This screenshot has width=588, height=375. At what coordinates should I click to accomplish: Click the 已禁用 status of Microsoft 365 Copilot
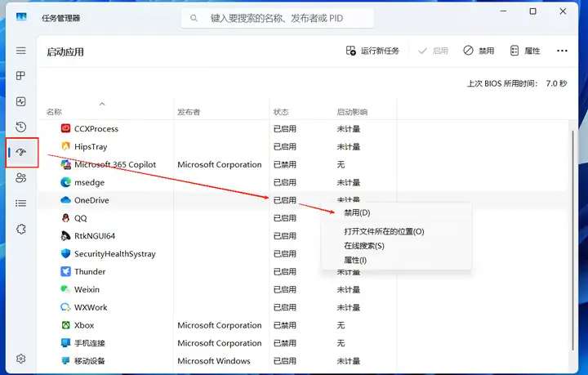pyautogui.click(x=285, y=164)
